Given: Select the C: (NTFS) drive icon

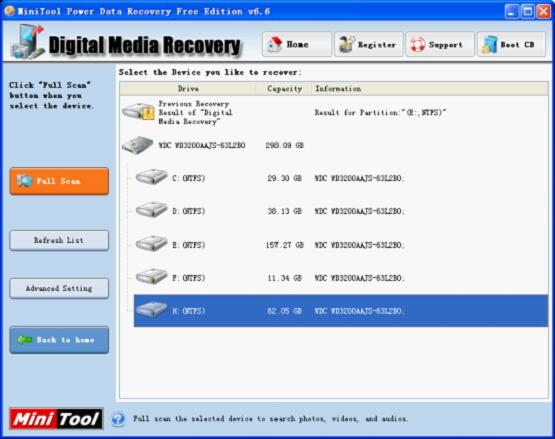Looking at the screenshot, I should click(151, 176).
